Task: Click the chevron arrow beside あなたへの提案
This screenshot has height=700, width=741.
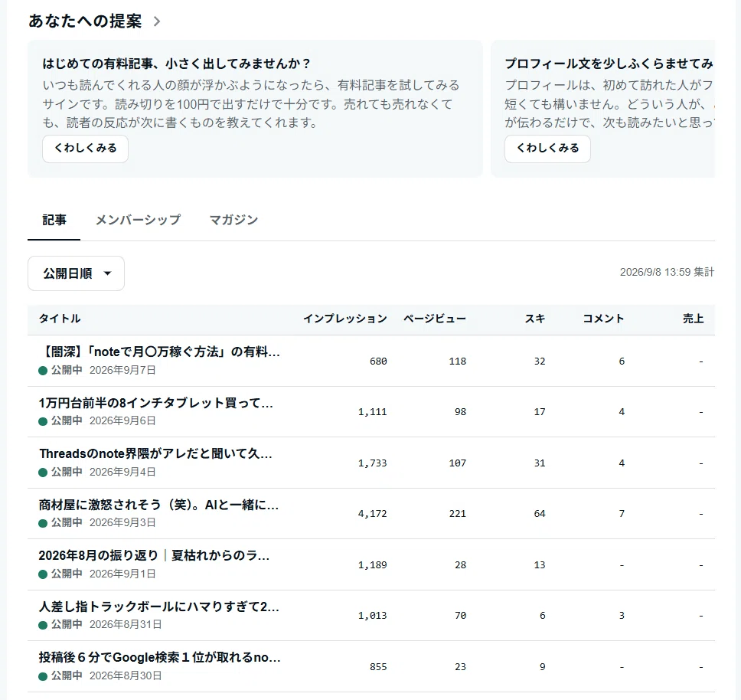Action: tap(157, 21)
